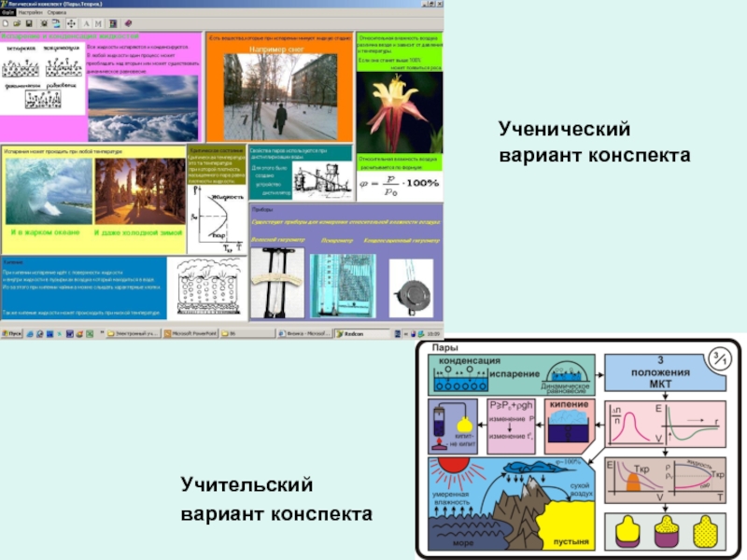Click the critical state pressure-temperature graph
The image size is (747, 560).
point(218,219)
